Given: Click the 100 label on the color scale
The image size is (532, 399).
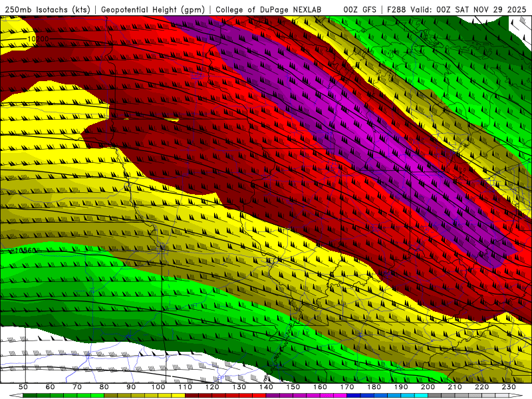Looking at the screenshot, I should pyautogui.click(x=158, y=387).
